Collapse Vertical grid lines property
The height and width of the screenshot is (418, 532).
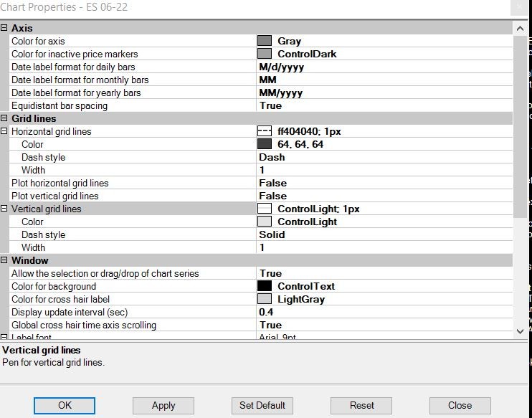tap(4, 209)
